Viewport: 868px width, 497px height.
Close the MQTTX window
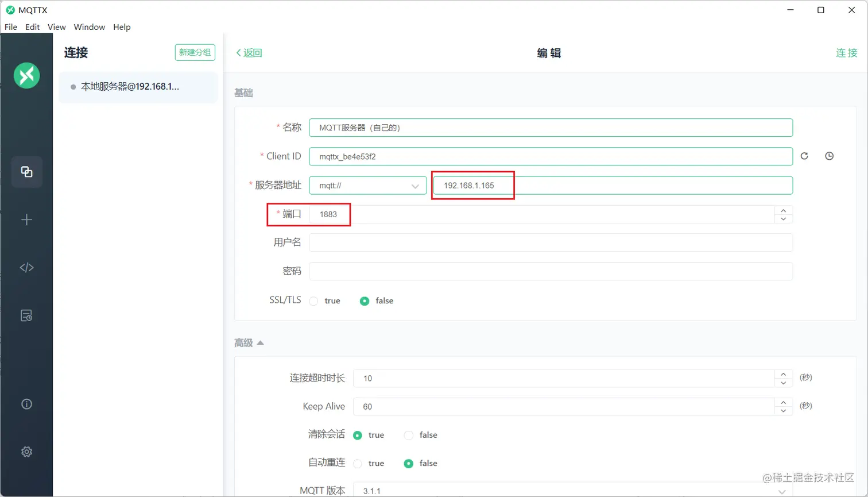click(x=852, y=10)
